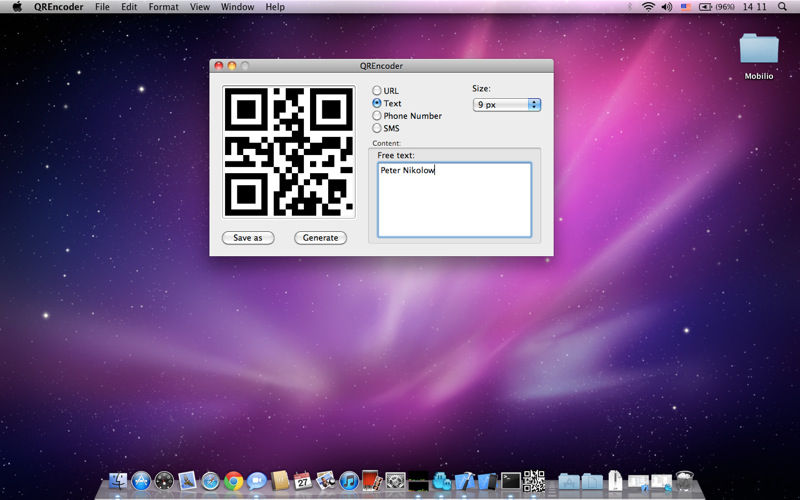
Task: Launch Photo Booth from the dock
Action: (372, 481)
